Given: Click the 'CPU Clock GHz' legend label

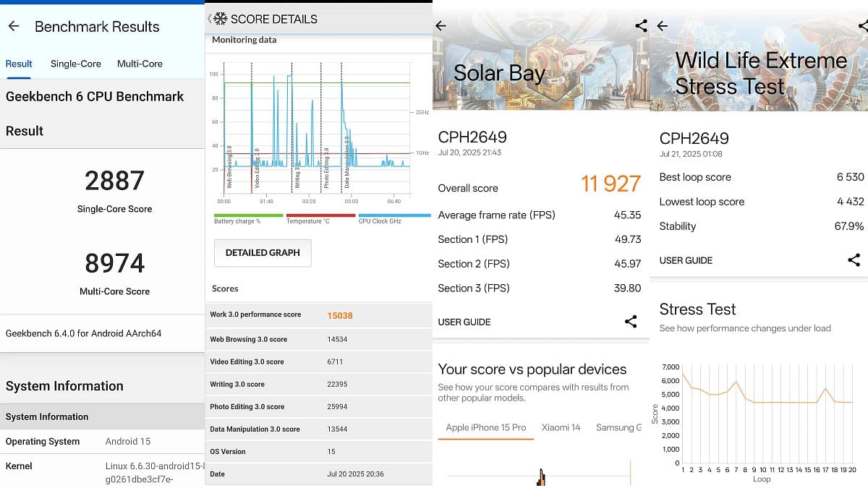Looking at the screenshot, I should (380, 221).
